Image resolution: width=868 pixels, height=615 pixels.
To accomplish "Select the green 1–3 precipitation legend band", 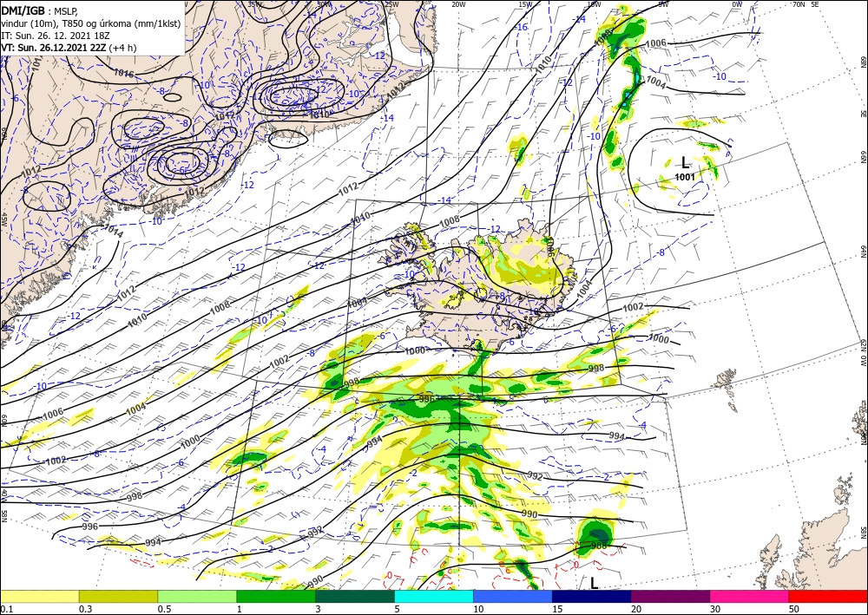I will pos(276,596).
